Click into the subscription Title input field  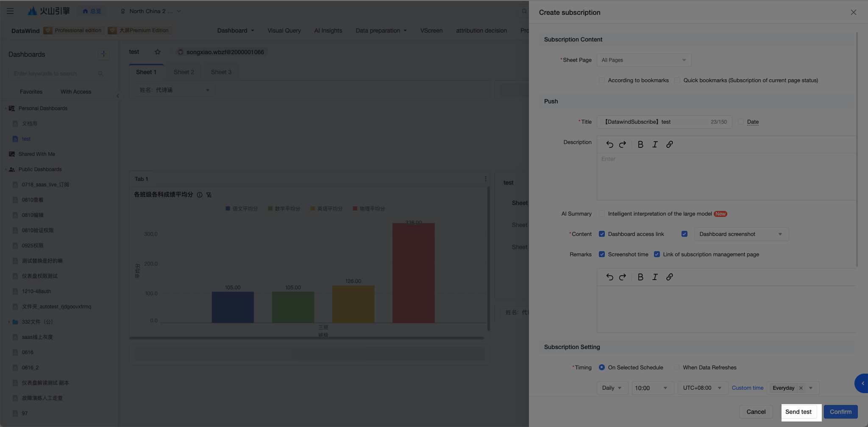664,122
